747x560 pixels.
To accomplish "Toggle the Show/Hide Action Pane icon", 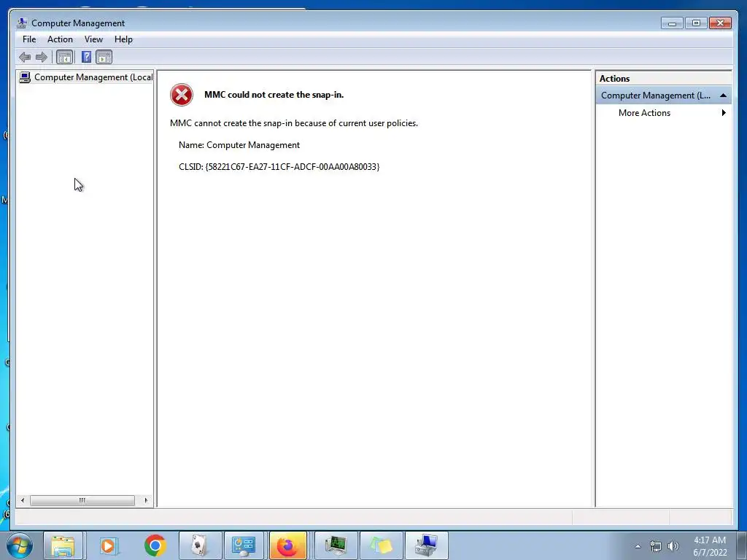I will (x=104, y=58).
